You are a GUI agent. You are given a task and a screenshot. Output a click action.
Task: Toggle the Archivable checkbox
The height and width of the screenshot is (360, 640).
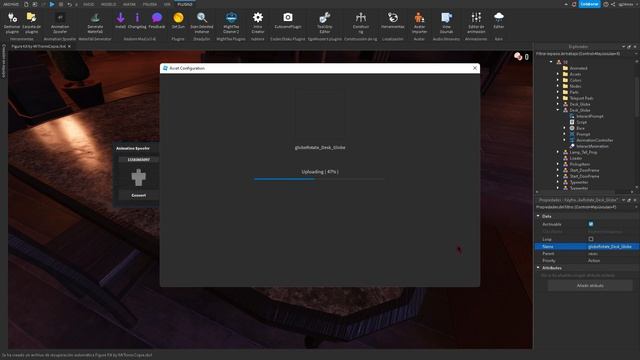tap(591, 224)
